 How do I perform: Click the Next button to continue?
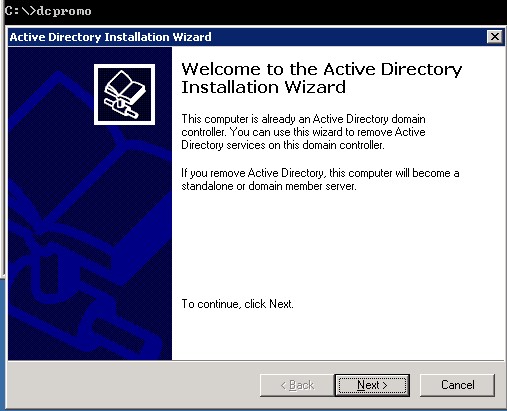coord(372,385)
